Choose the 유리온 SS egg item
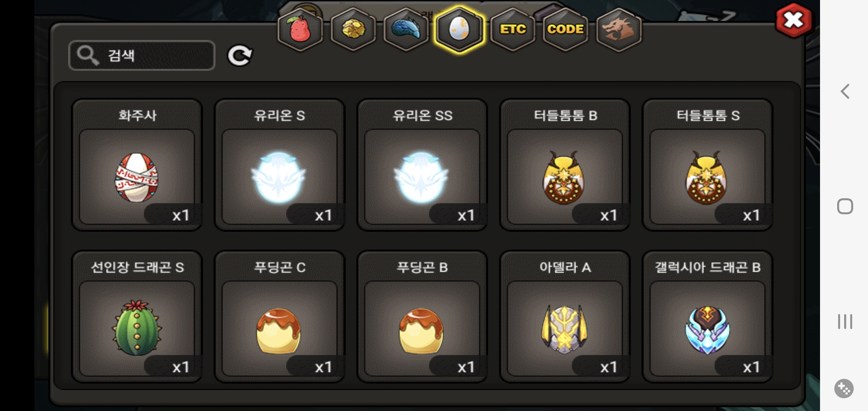 pyautogui.click(x=422, y=165)
